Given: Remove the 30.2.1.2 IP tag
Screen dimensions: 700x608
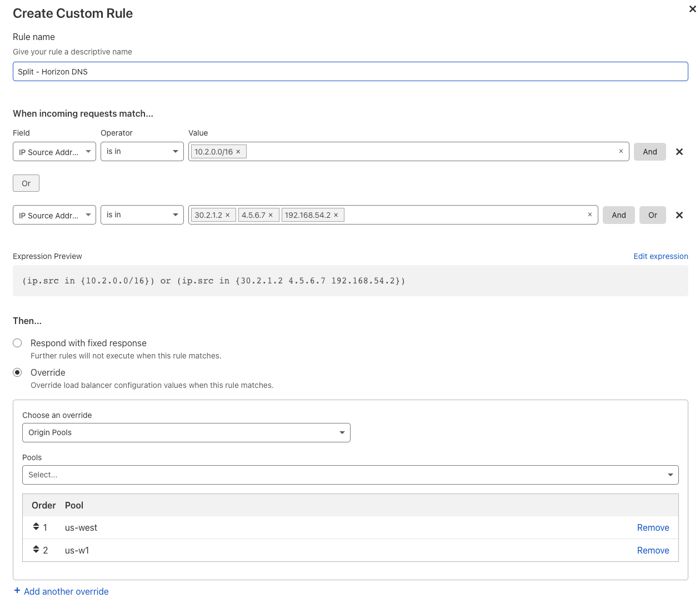Looking at the screenshot, I should [x=228, y=215].
